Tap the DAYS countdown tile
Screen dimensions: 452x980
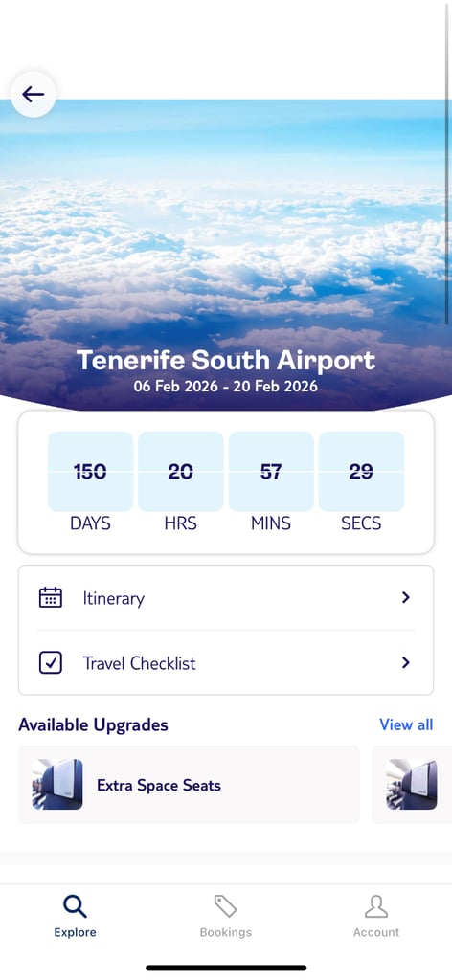pos(91,471)
